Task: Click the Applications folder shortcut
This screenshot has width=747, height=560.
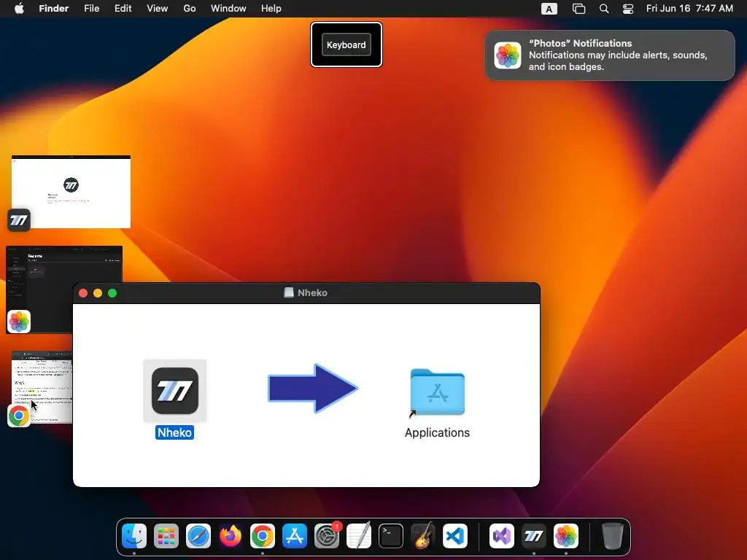Action: point(438,393)
